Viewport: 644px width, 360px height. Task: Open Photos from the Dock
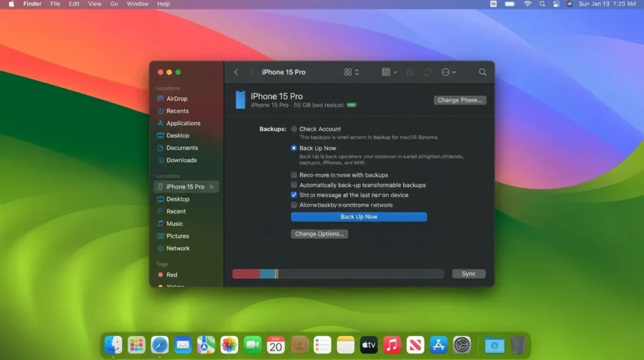(229, 345)
